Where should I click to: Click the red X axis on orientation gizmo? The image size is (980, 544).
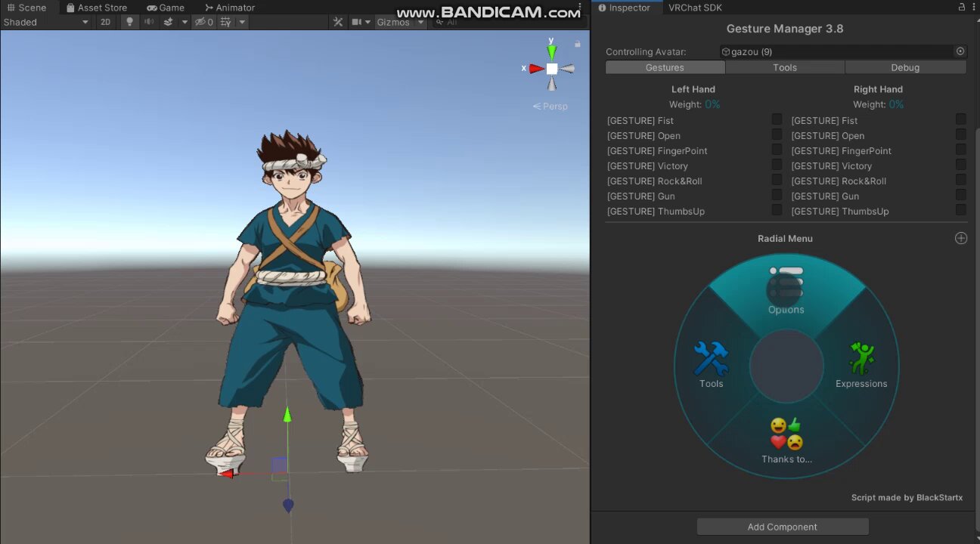point(536,69)
